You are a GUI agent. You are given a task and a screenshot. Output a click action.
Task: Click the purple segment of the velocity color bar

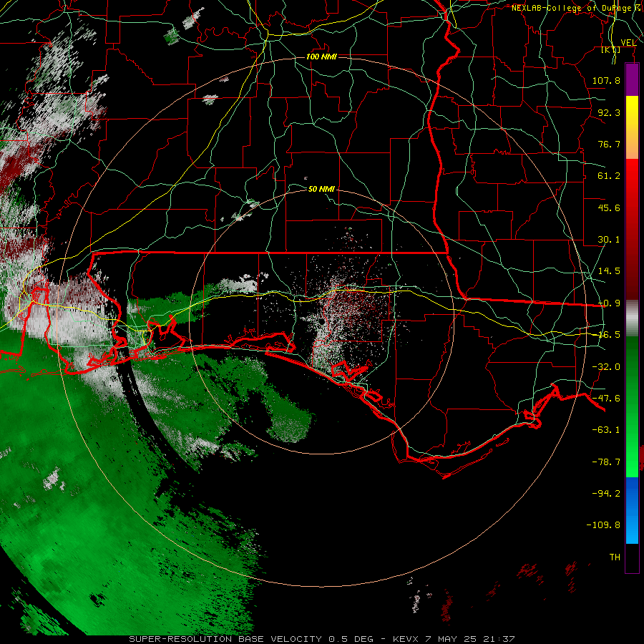click(632, 79)
